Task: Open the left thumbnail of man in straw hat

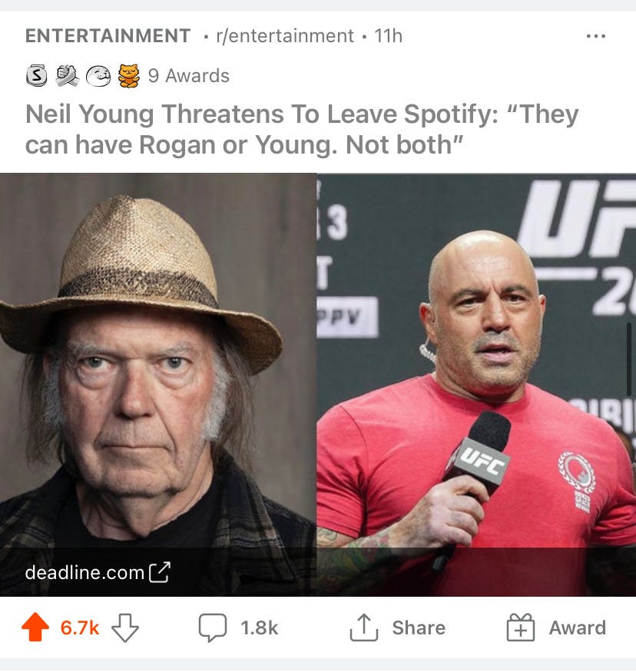Action: 158,385
